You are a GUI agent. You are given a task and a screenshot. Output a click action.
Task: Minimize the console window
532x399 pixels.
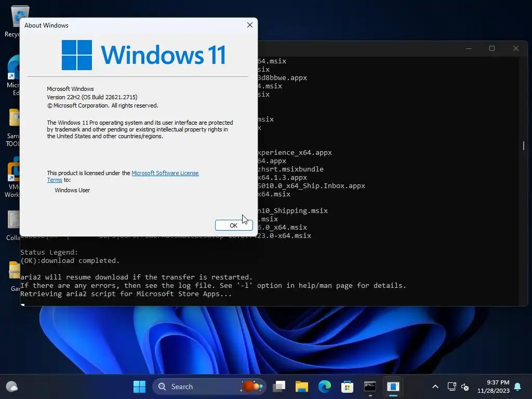click(469, 48)
